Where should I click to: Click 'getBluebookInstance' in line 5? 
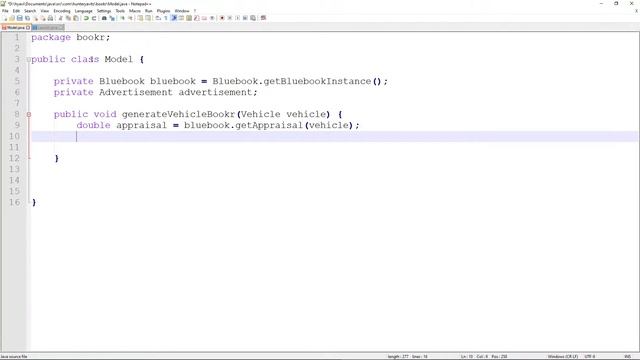point(317,81)
